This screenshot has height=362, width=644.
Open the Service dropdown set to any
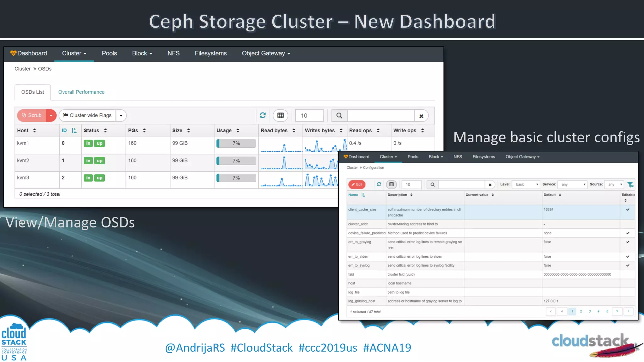pyautogui.click(x=573, y=184)
